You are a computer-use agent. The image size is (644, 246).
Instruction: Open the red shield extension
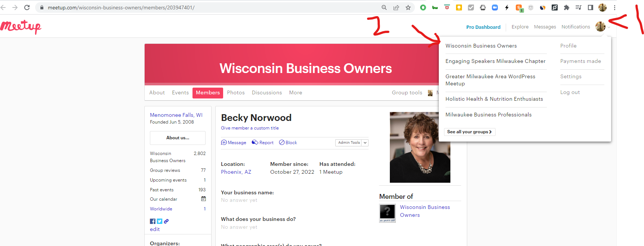tap(447, 7)
